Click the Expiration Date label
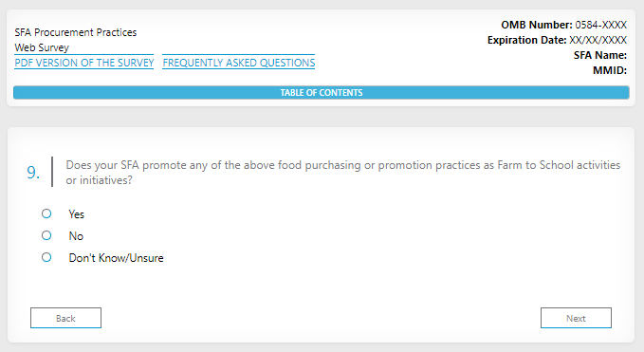The image size is (644, 352). (527, 40)
